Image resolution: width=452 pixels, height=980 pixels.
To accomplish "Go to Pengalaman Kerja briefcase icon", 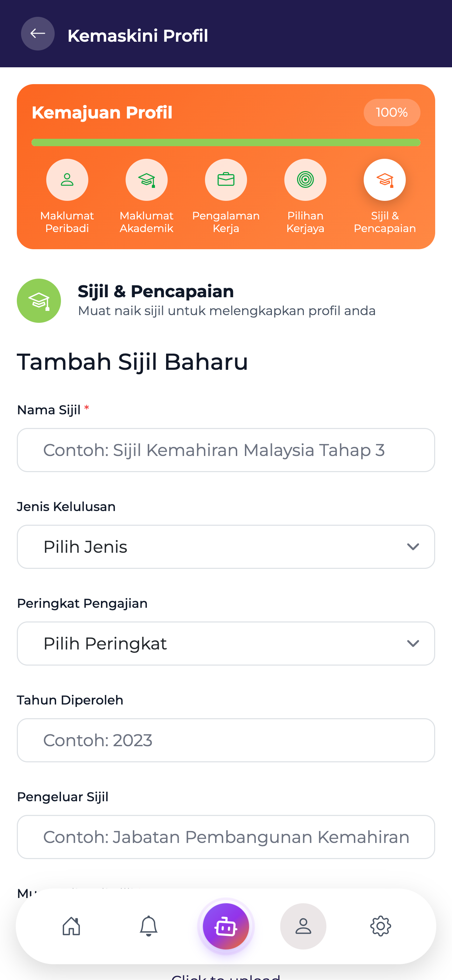I will click(226, 179).
